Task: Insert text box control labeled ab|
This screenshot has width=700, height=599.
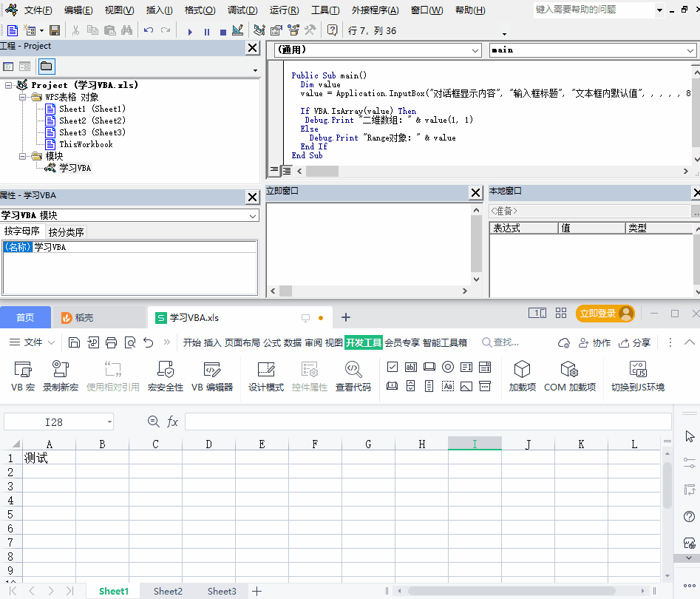Action: 411,368
